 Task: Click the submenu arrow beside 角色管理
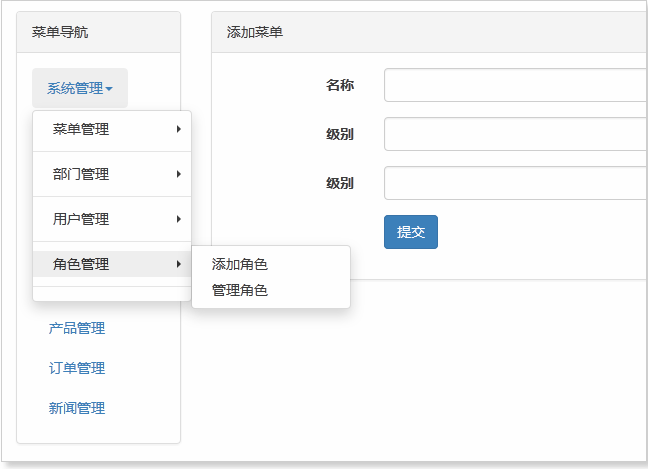point(179,264)
